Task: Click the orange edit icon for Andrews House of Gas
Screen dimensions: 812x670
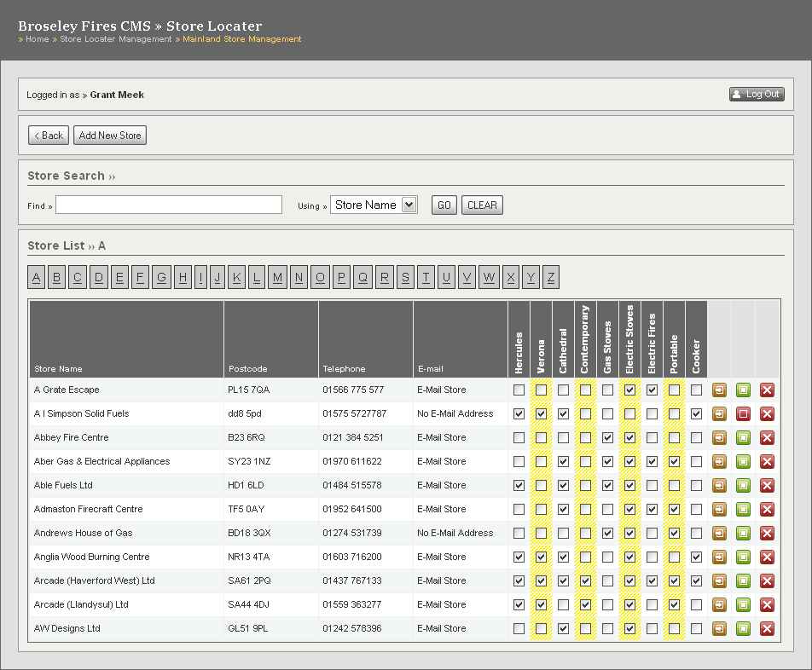Action: coord(719,533)
